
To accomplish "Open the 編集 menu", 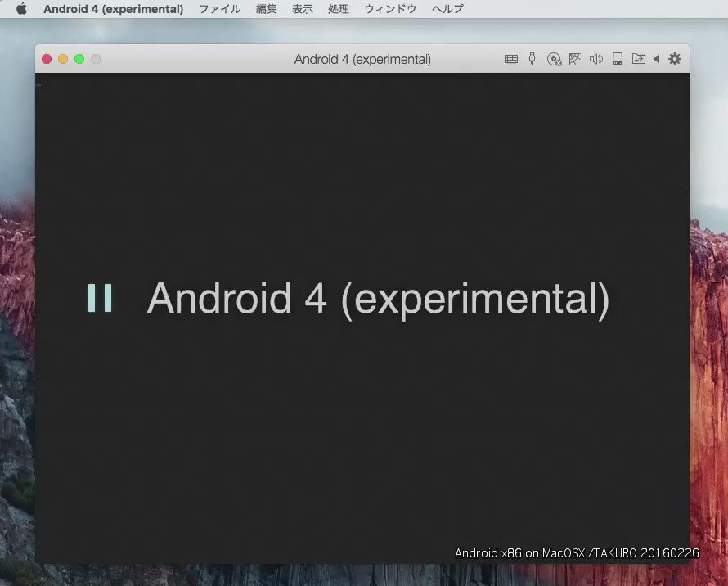I will pos(267,9).
